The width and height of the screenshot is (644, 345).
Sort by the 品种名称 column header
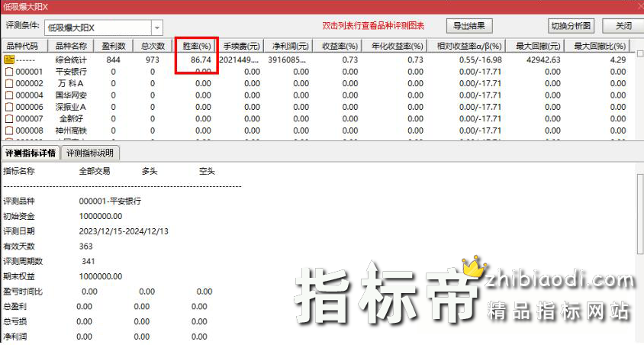(71, 46)
